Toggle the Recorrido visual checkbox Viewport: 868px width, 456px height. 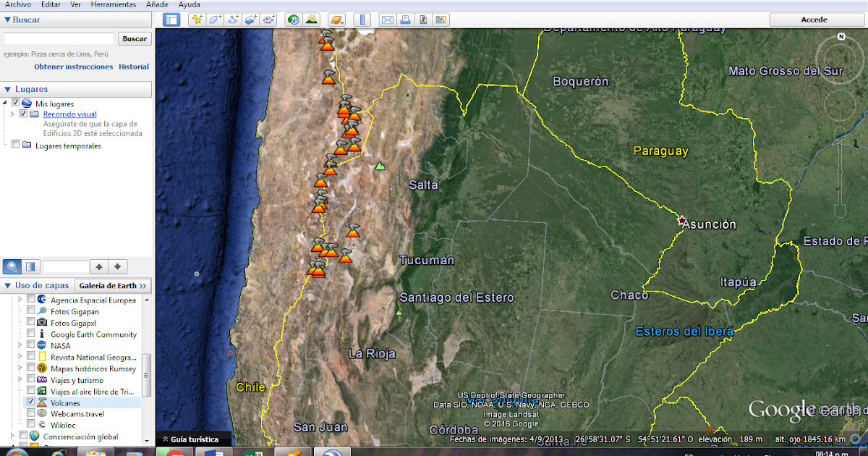[x=23, y=114]
